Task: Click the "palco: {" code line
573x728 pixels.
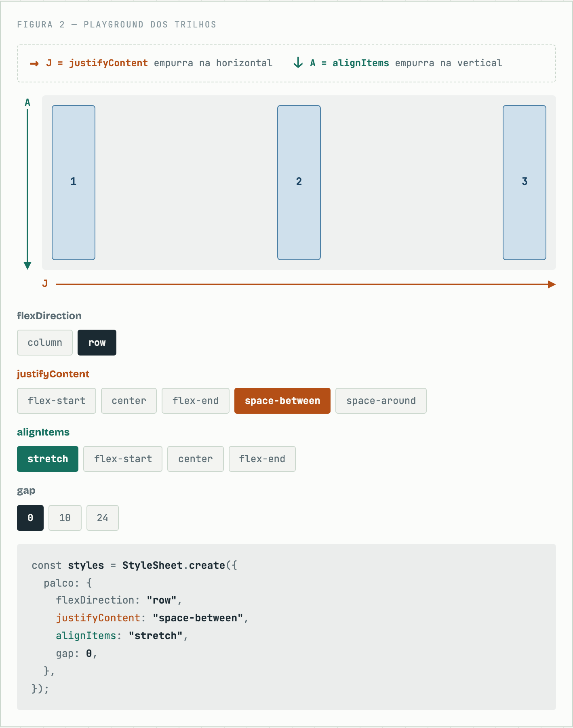Action: (x=68, y=583)
